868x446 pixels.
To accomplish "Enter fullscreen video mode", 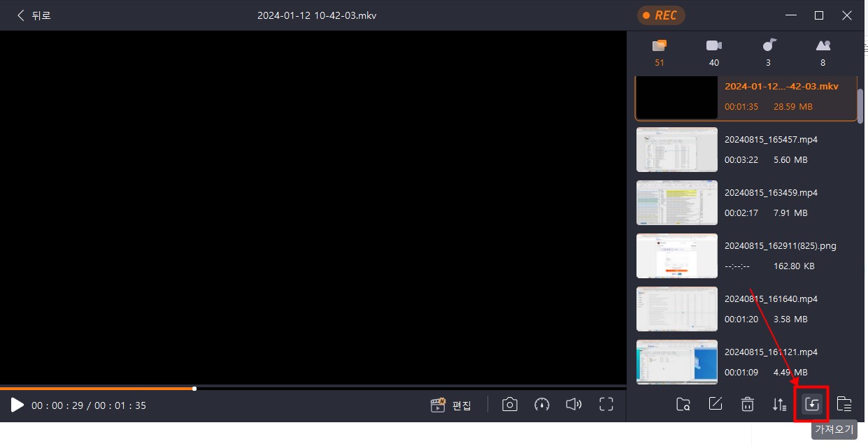I will pyautogui.click(x=606, y=404).
